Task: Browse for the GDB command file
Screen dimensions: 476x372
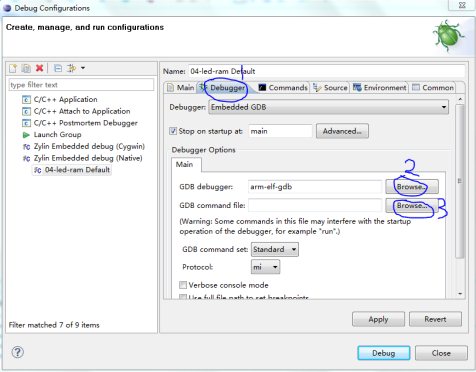Action: [412, 205]
